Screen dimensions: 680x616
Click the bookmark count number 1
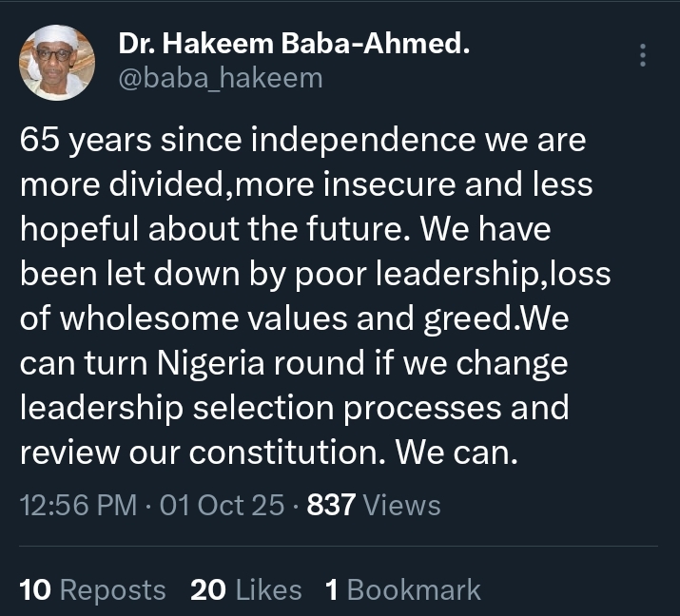click(x=332, y=590)
